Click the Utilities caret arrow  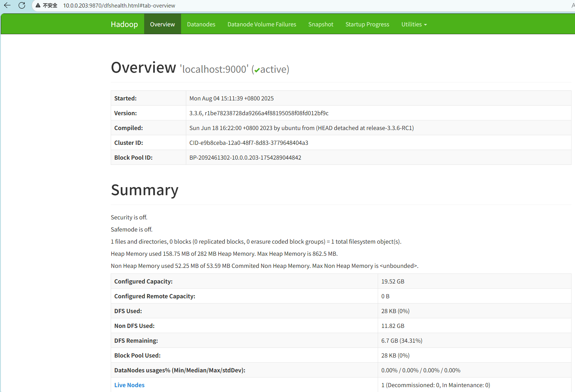pos(425,25)
